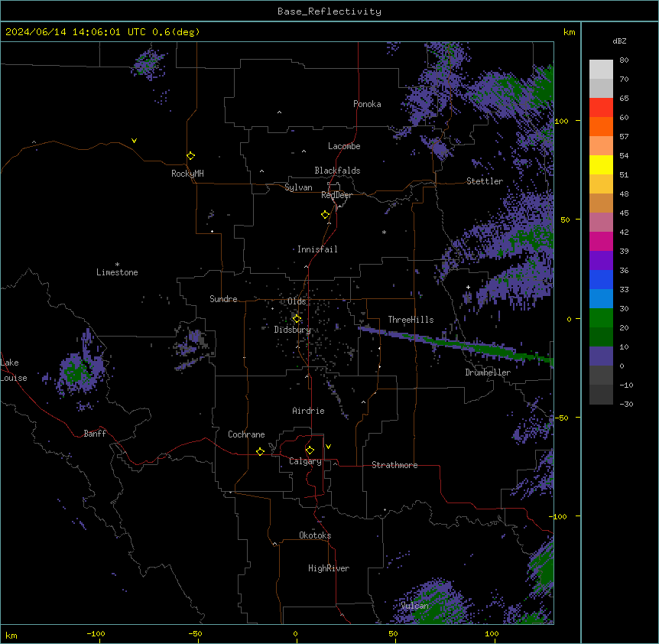Click the 45 value on the dBZ scale
Screen dimensions: 659x644
tap(624, 213)
